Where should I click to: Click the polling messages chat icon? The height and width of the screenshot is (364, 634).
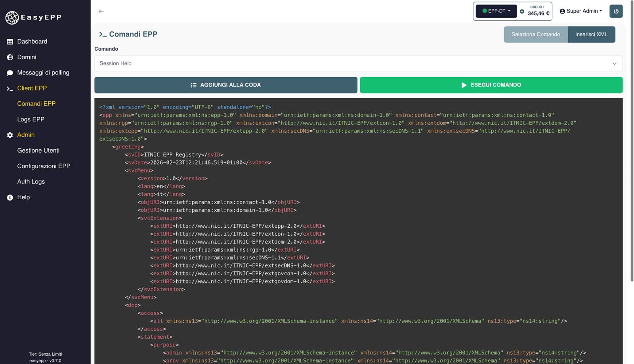pyautogui.click(x=10, y=73)
